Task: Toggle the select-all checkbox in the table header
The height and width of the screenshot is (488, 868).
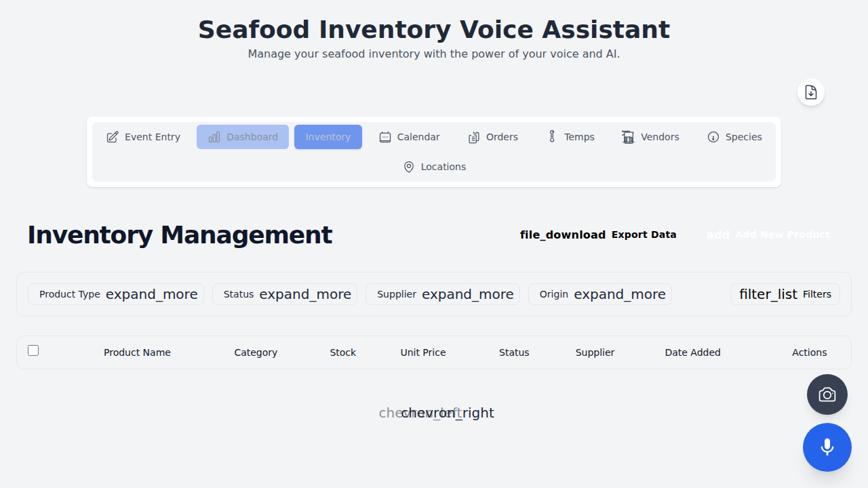Action: [33, 350]
